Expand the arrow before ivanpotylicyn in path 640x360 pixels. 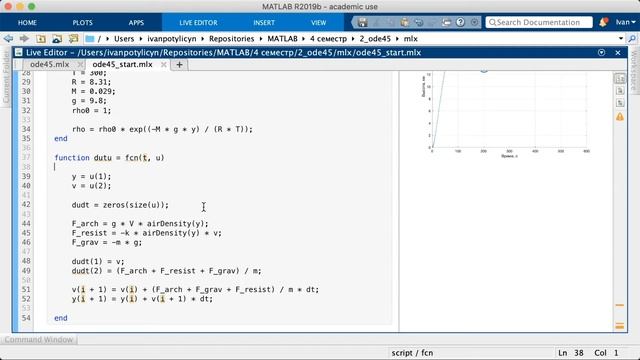click(141, 39)
